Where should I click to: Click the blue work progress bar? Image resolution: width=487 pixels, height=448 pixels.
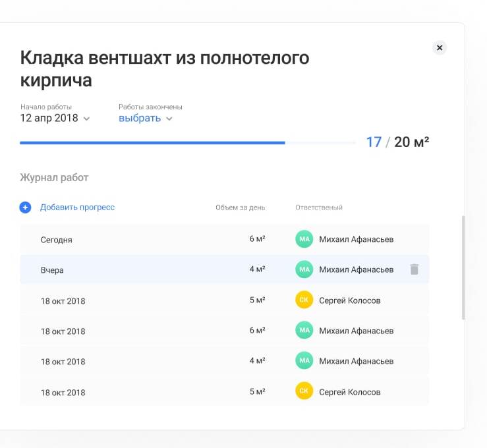pos(152,142)
